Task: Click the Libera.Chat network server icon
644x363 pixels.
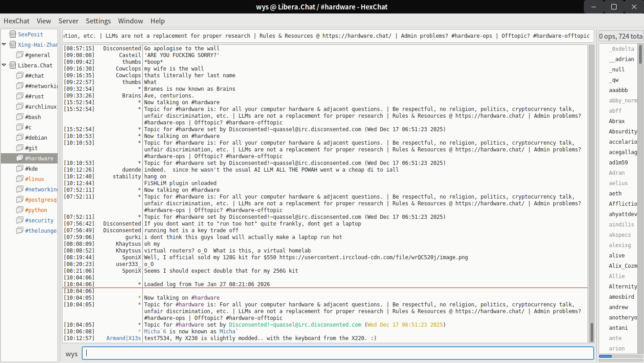Action: (12, 65)
